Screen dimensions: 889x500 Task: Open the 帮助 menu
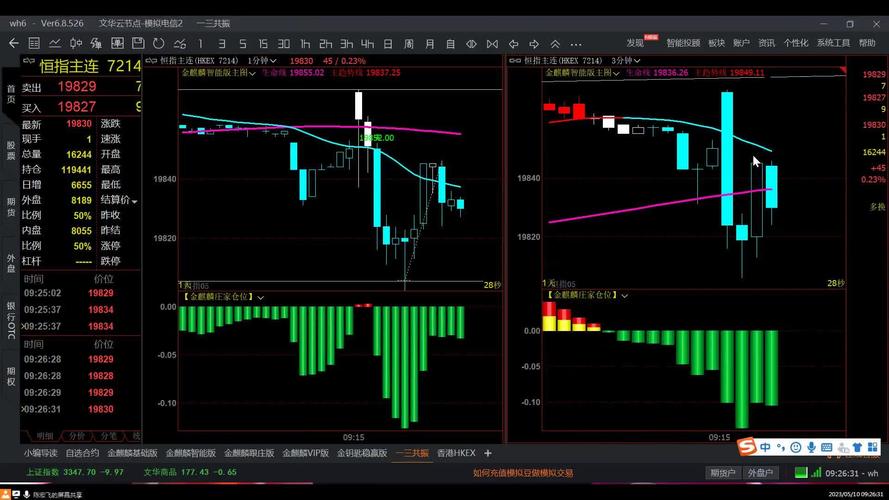click(867, 43)
